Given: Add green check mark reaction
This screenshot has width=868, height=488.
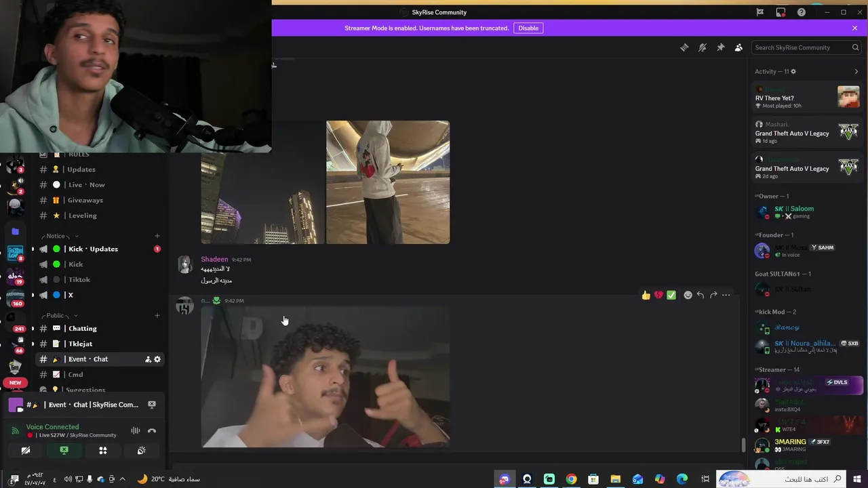Looking at the screenshot, I should tap(671, 295).
